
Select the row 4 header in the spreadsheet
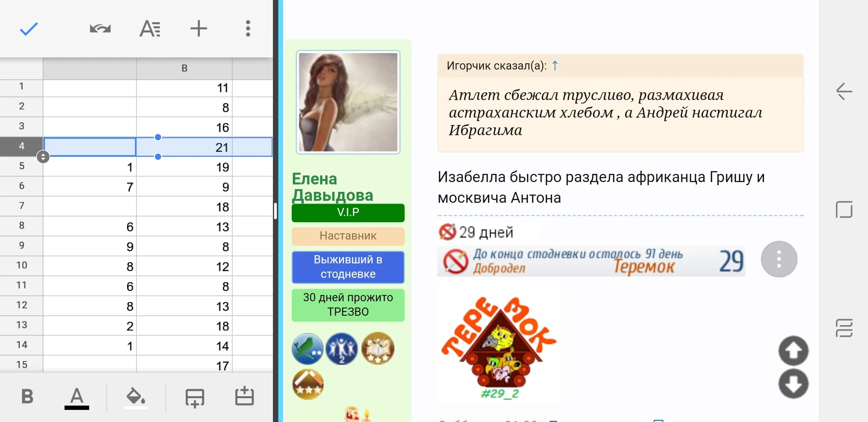coord(22,147)
